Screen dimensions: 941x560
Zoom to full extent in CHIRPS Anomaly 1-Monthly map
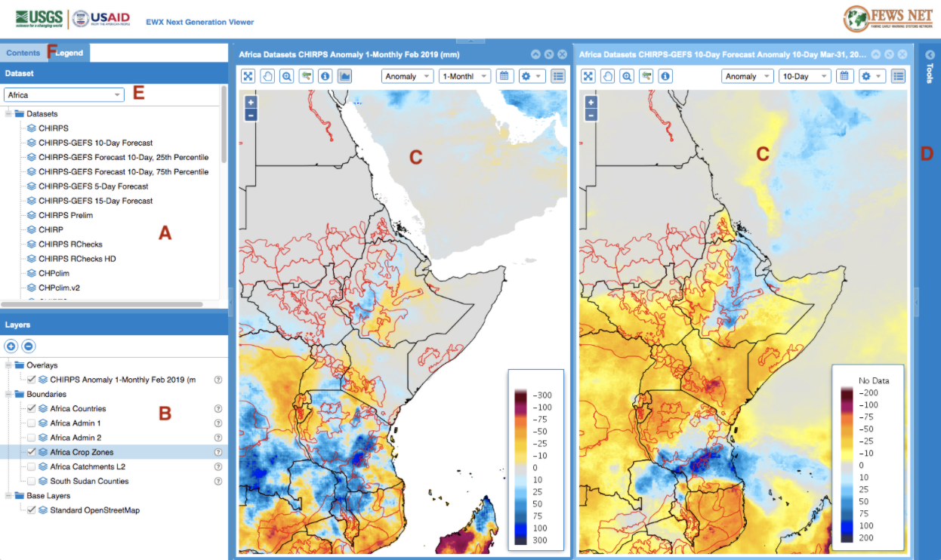tap(248, 76)
